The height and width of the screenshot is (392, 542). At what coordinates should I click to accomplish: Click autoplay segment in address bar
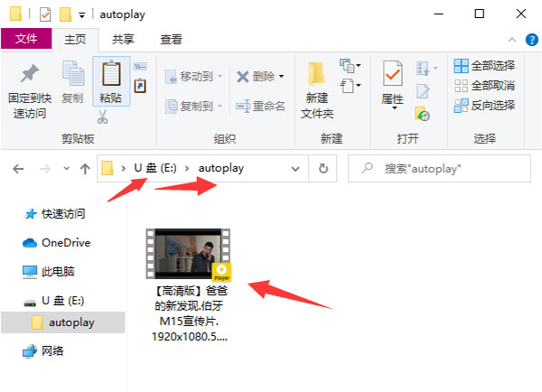click(x=221, y=168)
